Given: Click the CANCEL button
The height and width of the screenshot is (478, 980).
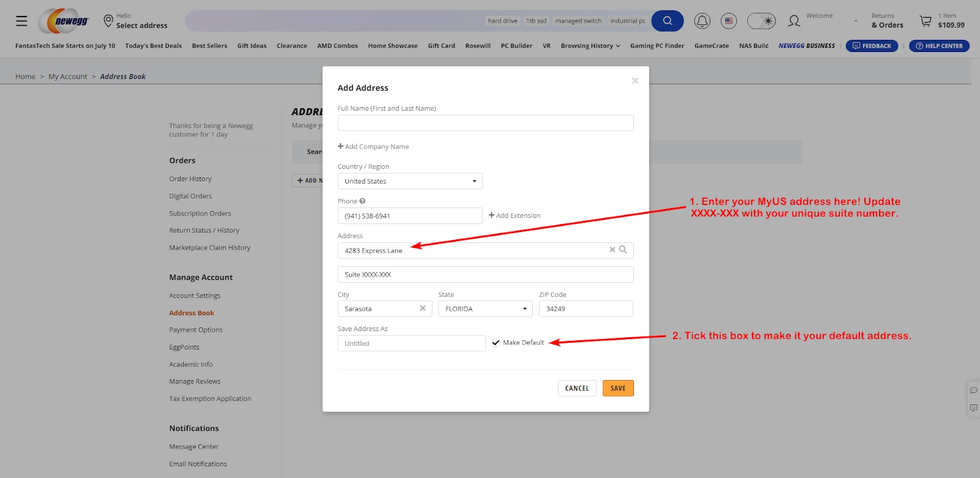Looking at the screenshot, I should click(577, 389).
